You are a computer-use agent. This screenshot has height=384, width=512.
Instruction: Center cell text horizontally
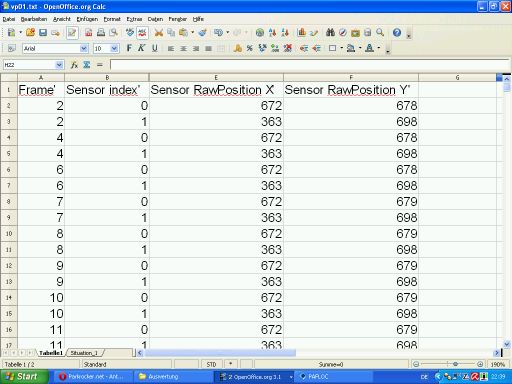183,49
